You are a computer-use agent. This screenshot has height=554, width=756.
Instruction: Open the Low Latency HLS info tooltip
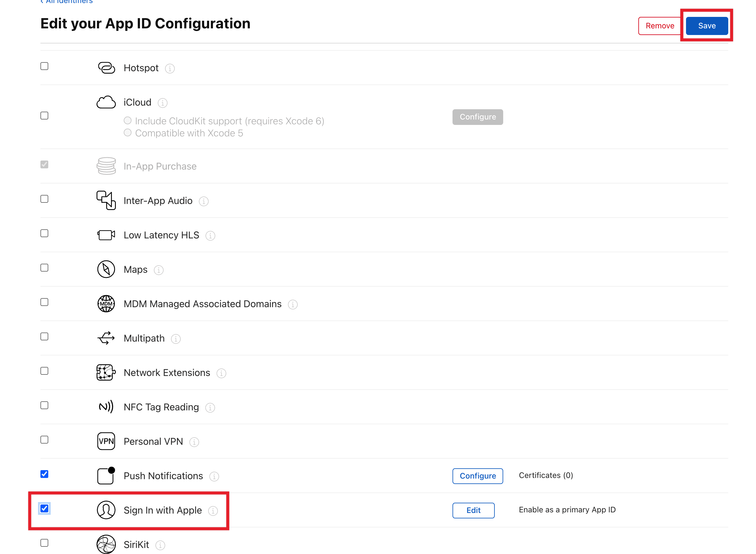210,236
